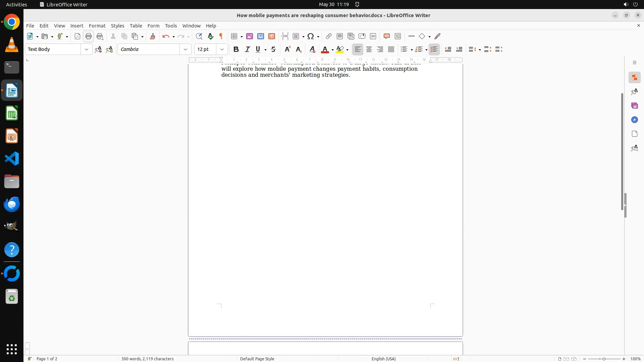Open the Format menu

click(x=97, y=26)
